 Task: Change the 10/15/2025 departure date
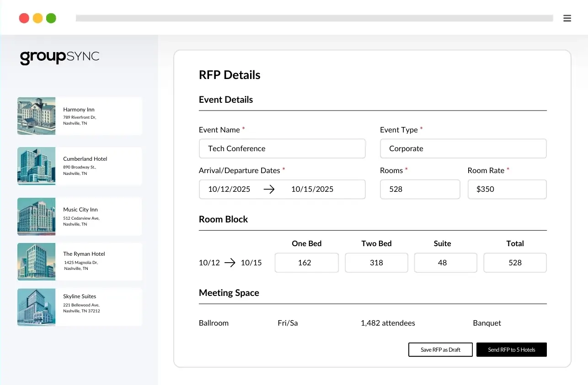tap(312, 189)
